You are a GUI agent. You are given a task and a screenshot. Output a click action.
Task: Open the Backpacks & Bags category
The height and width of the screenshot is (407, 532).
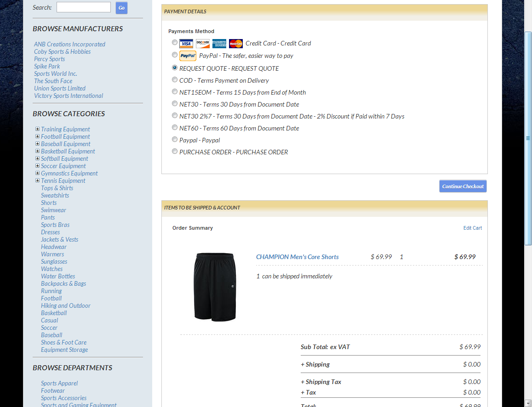[x=63, y=283]
